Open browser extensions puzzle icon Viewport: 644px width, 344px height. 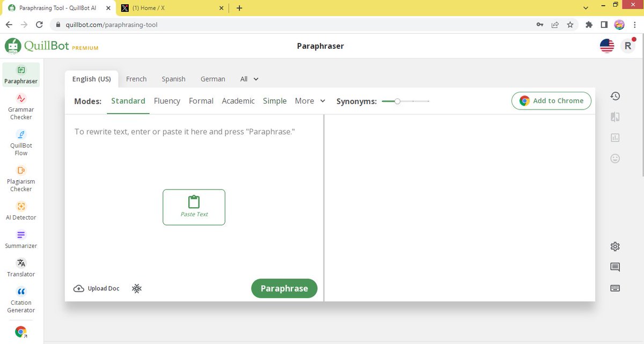click(x=589, y=25)
